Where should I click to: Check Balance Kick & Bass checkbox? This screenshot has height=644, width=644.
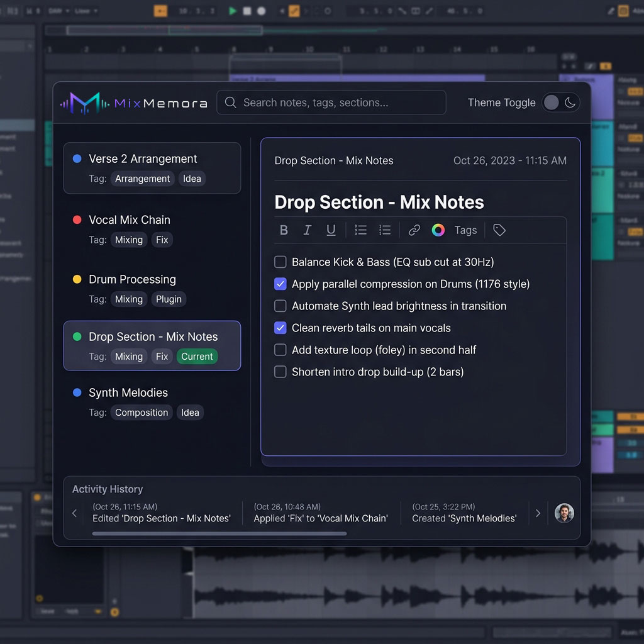280,262
